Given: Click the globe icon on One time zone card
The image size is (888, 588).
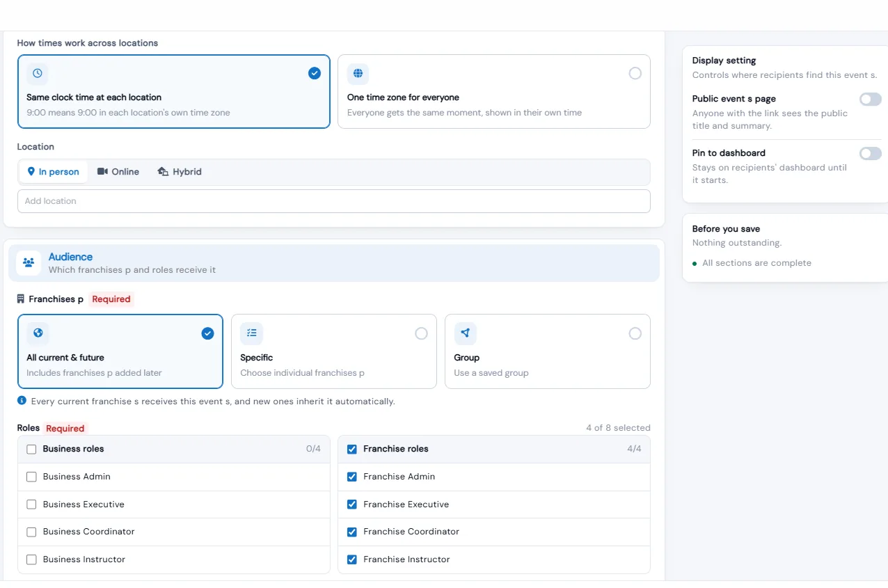Looking at the screenshot, I should 358,73.
